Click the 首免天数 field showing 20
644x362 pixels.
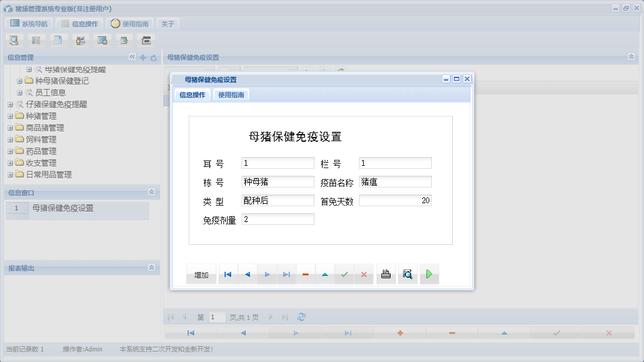[x=395, y=200]
